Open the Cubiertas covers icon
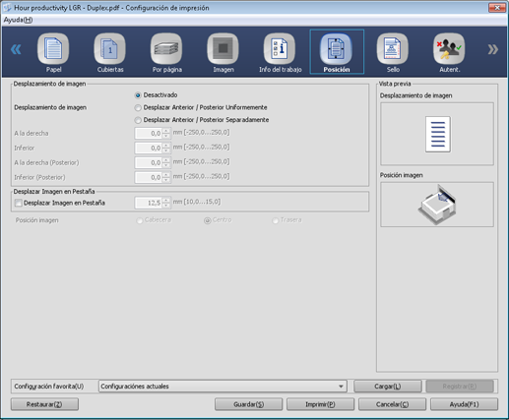The height and width of the screenshot is (420, 509). [x=109, y=49]
